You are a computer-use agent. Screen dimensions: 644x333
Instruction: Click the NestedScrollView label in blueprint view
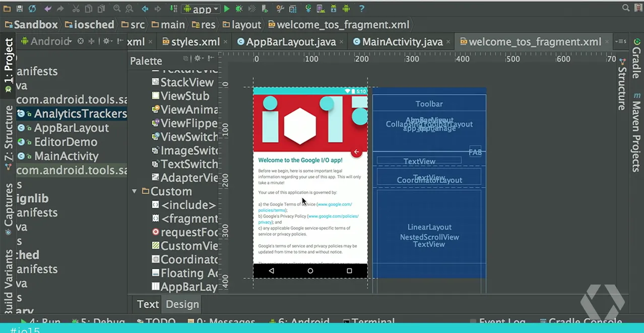click(x=430, y=237)
